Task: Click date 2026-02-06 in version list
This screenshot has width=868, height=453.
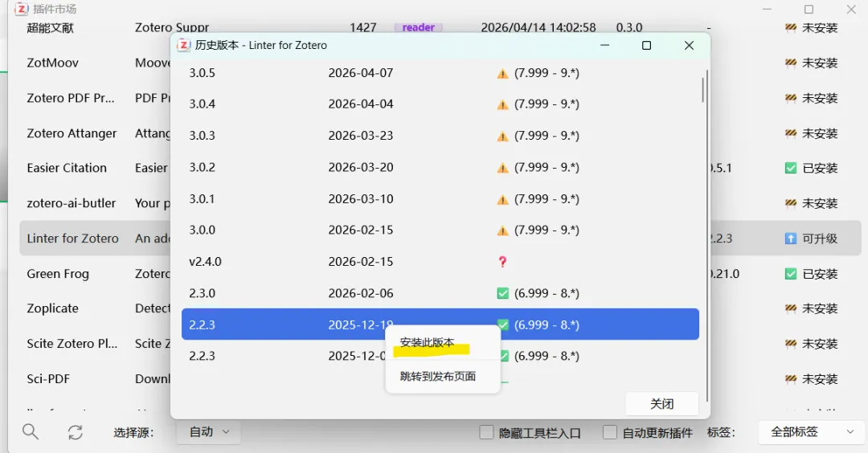Action: click(361, 293)
